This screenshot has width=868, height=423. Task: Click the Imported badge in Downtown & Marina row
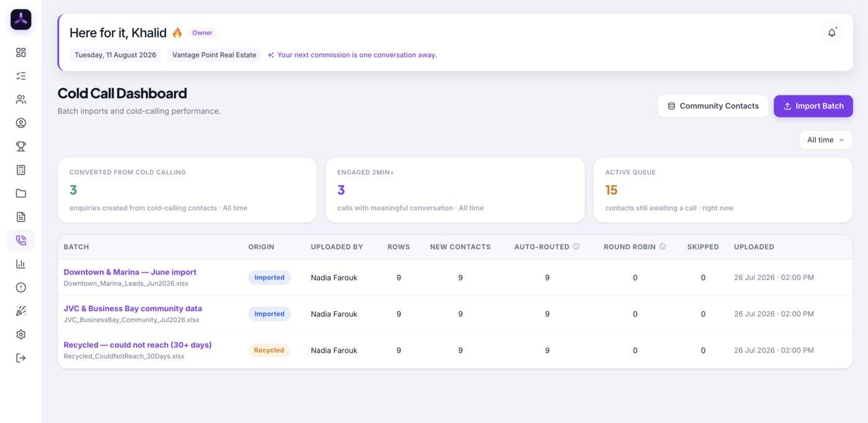[269, 277]
